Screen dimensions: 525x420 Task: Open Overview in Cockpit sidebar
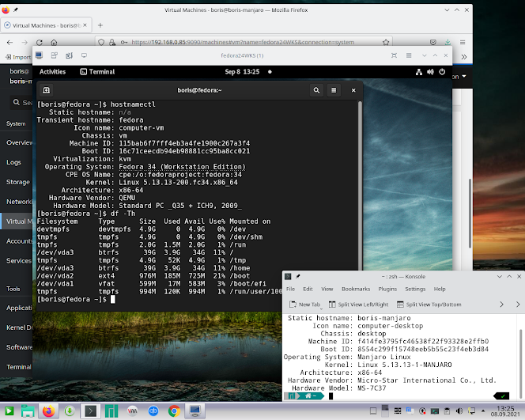(x=20, y=142)
